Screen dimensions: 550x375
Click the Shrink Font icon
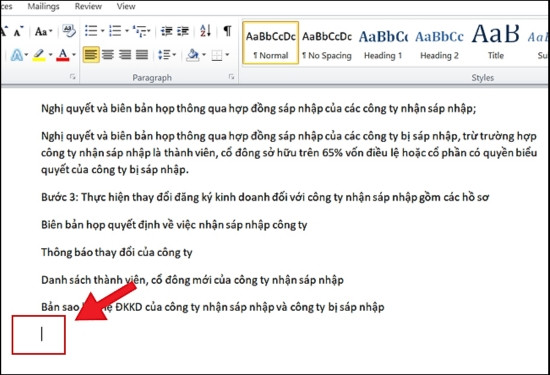point(18,32)
